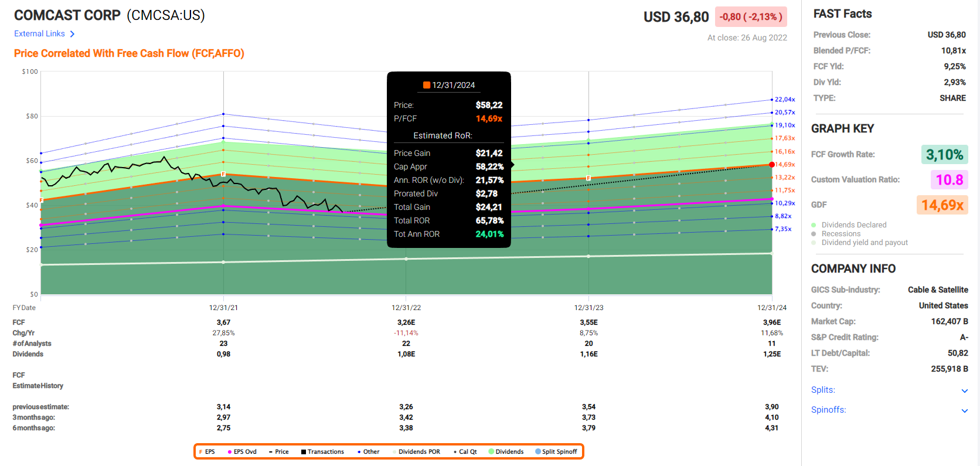980x466 pixels.
Task: Select the 12/31/23 fiscal year label
Action: click(588, 308)
